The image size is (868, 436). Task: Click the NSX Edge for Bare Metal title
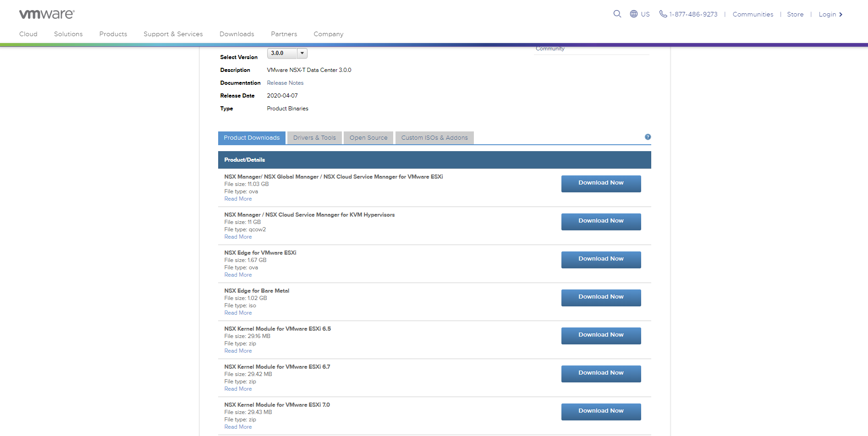click(x=257, y=291)
